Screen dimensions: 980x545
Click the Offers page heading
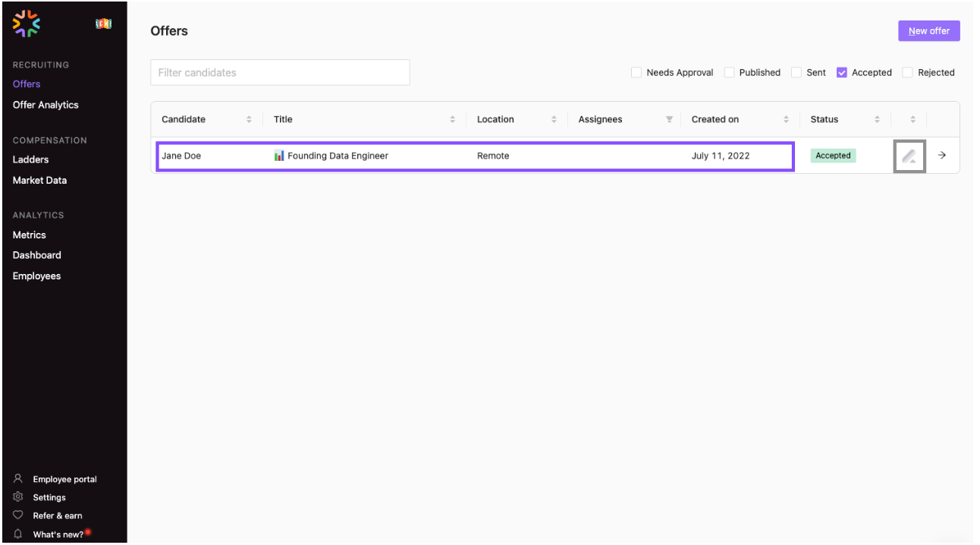[169, 31]
